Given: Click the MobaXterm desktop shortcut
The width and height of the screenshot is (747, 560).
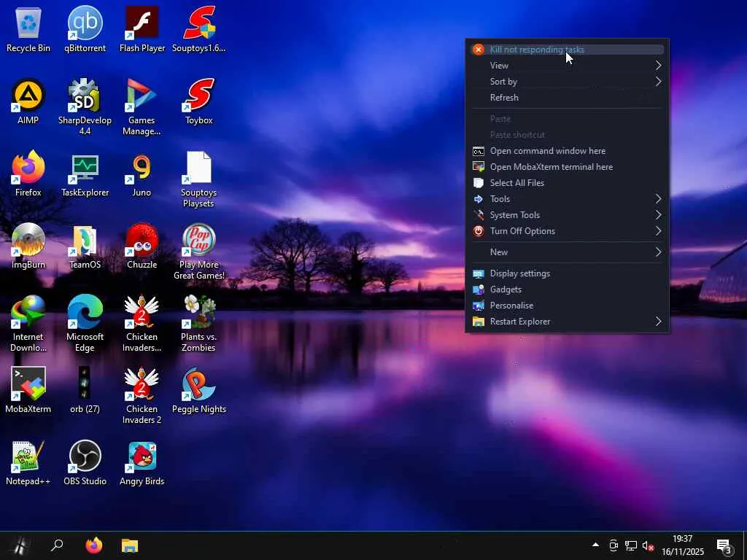Looking at the screenshot, I should 28,385.
